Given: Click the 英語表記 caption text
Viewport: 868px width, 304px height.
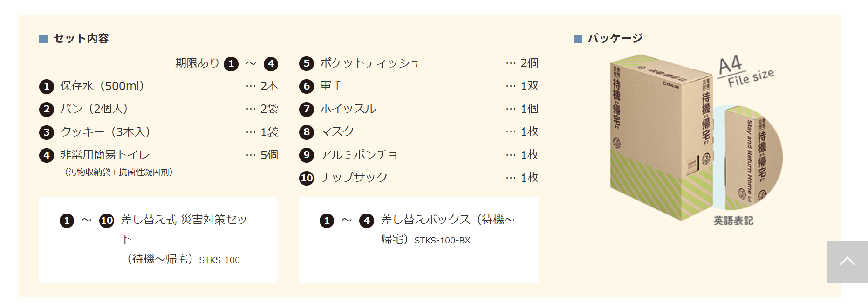Looking at the screenshot, I should pos(733,221).
